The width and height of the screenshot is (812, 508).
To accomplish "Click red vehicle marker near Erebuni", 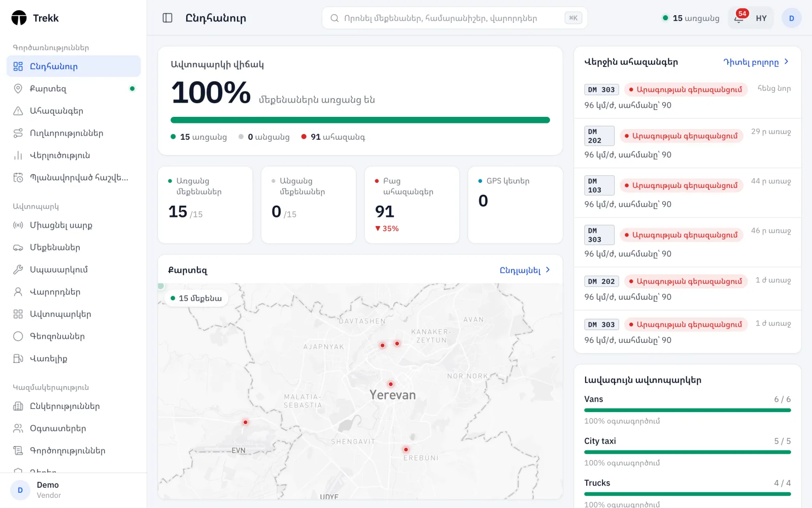I will point(406,450).
